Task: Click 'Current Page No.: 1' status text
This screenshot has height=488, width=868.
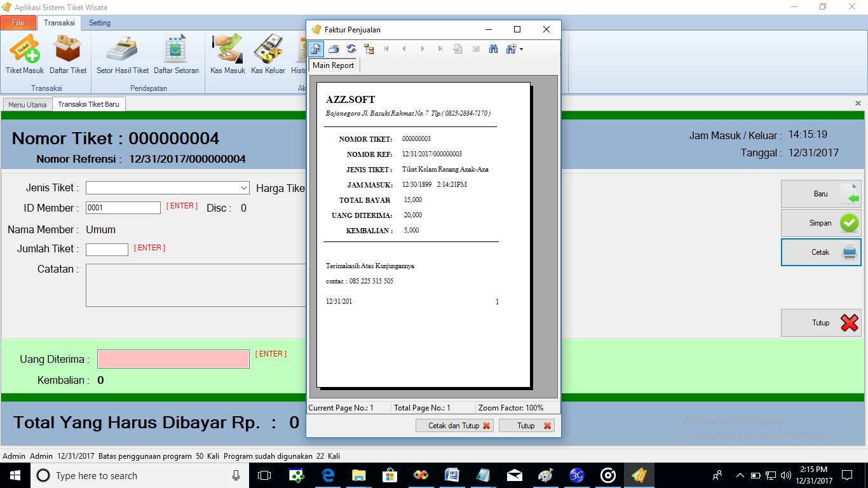Action: point(341,408)
